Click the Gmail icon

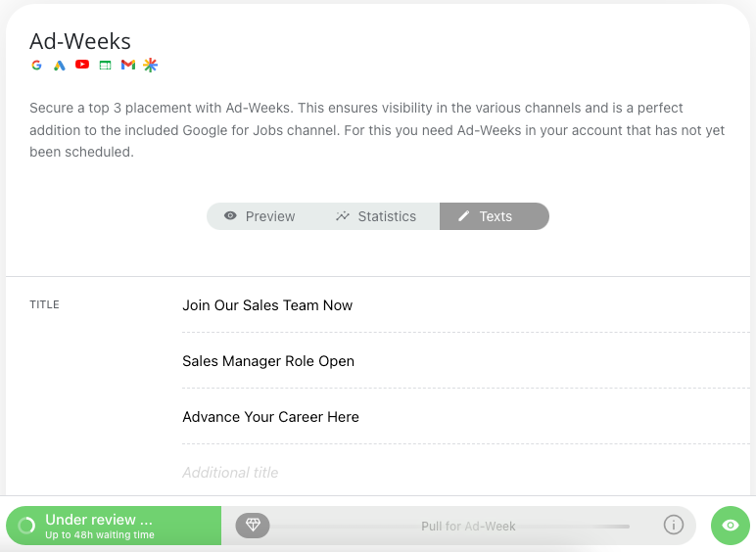click(128, 65)
